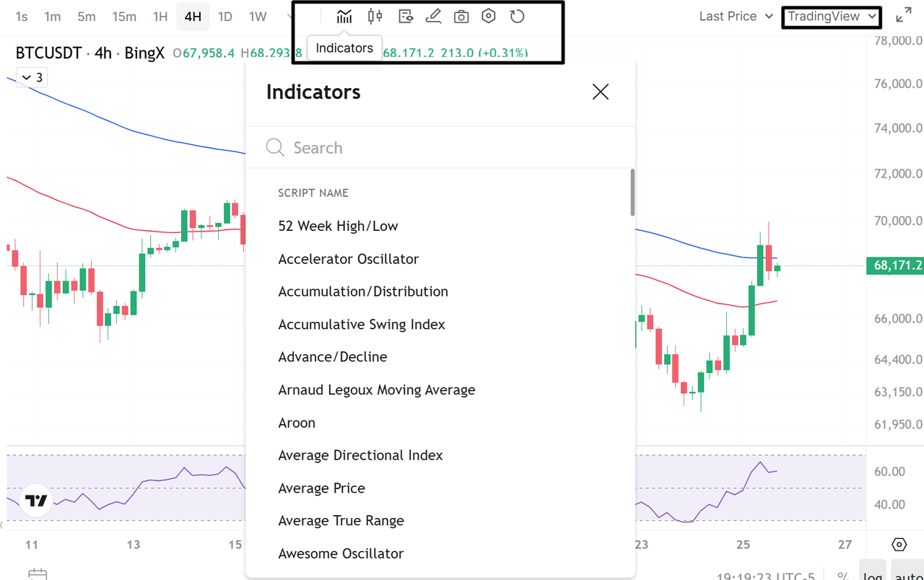Switch to the 15m timeframe
924x580 pixels.
coord(124,17)
